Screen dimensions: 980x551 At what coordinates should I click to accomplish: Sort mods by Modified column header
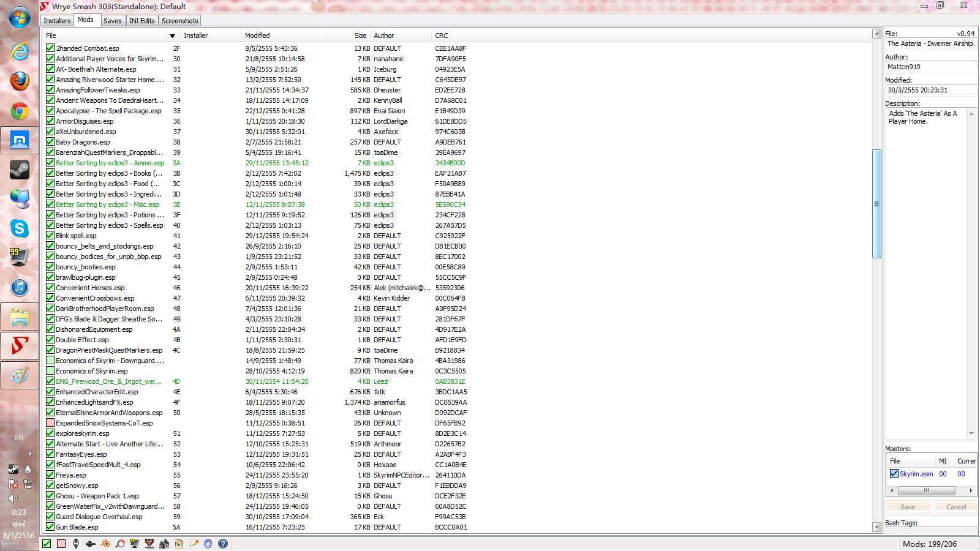click(282, 36)
